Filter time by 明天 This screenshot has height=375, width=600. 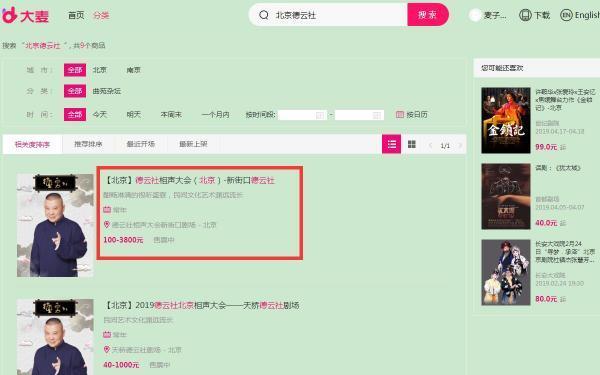click(x=134, y=114)
